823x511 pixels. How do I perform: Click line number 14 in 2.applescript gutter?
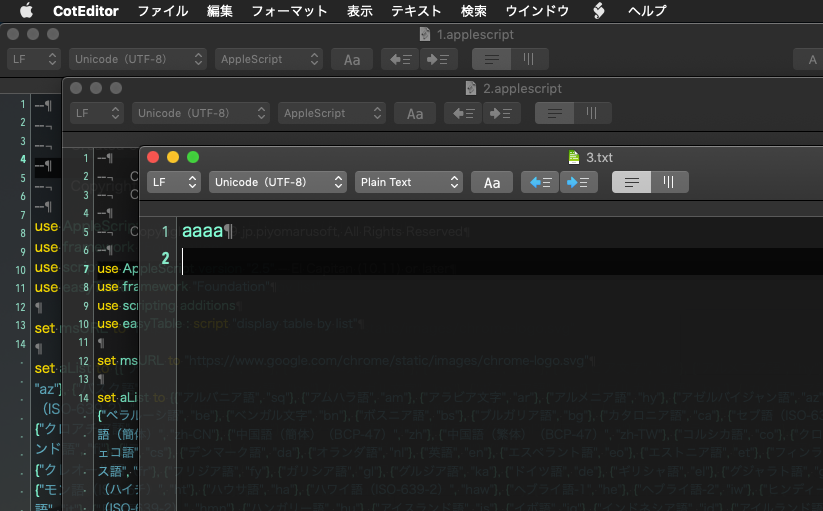click(x=83, y=398)
